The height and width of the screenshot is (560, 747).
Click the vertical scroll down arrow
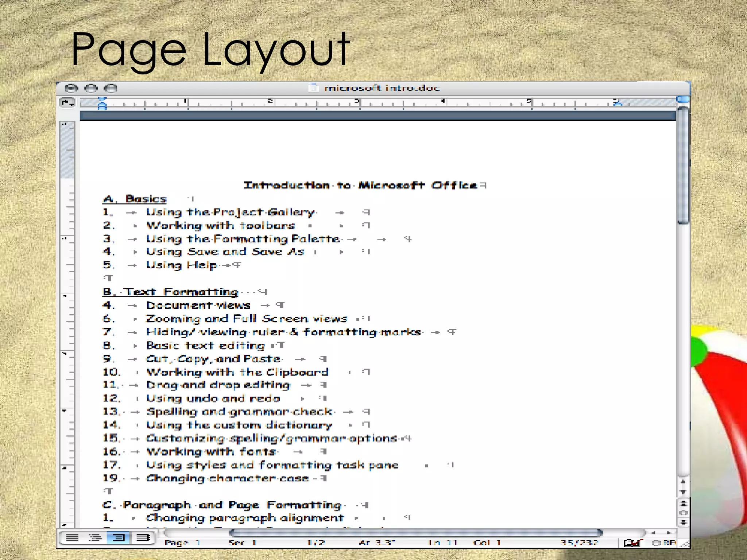683,492
